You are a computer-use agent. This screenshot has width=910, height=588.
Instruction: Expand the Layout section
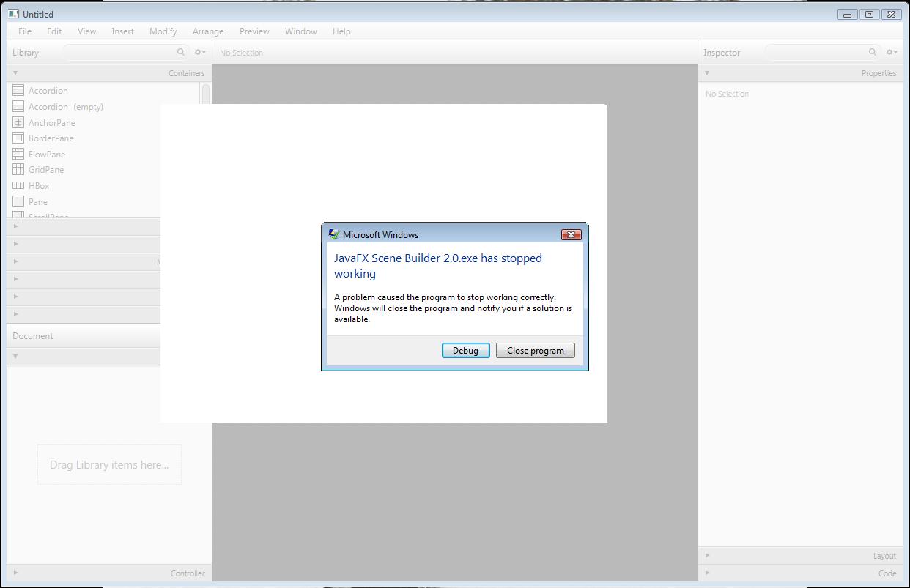707,556
